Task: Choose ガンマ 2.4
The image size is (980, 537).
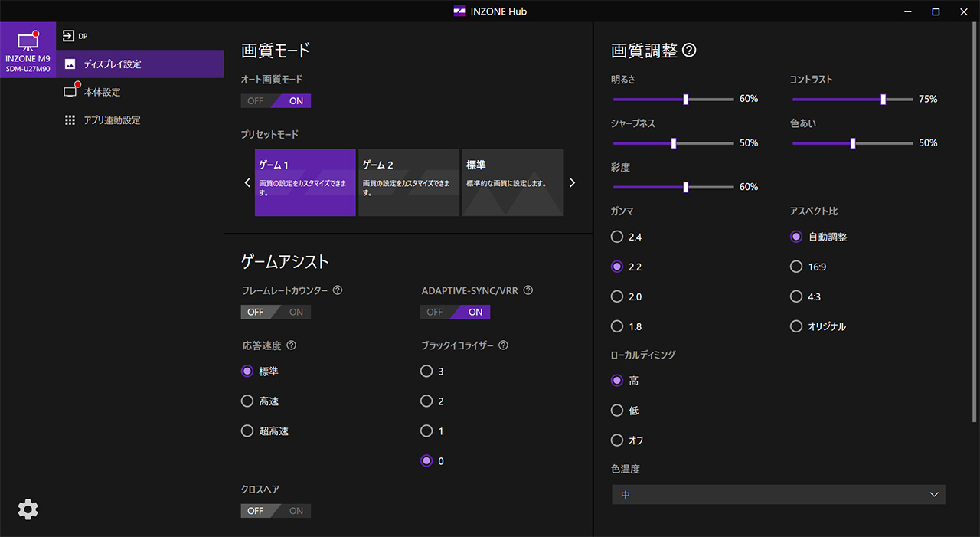Action: pos(617,237)
